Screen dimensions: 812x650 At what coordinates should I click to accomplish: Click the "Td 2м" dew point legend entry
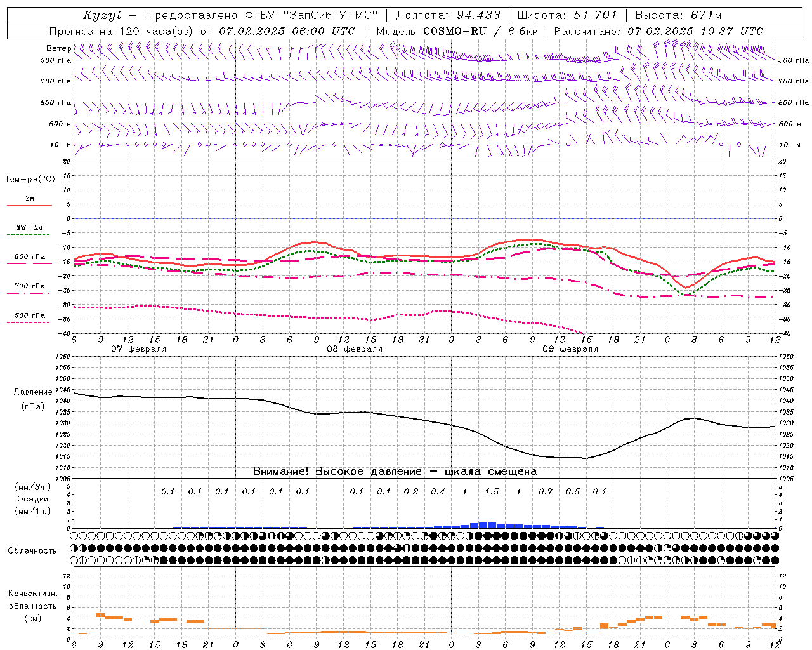pos(30,227)
